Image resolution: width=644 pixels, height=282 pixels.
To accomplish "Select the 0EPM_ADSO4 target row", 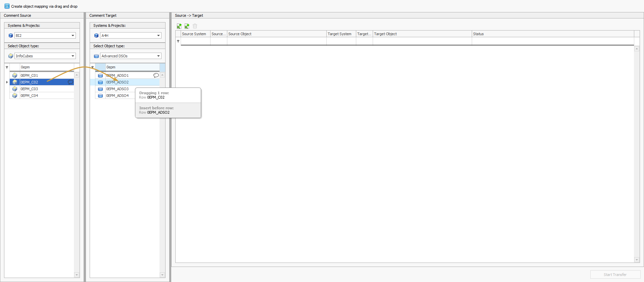I will click(118, 96).
